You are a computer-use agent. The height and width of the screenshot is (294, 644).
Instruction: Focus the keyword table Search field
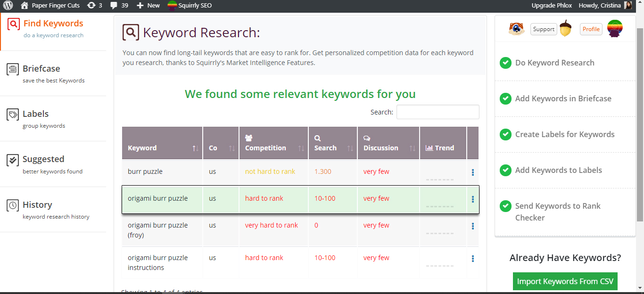click(438, 112)
